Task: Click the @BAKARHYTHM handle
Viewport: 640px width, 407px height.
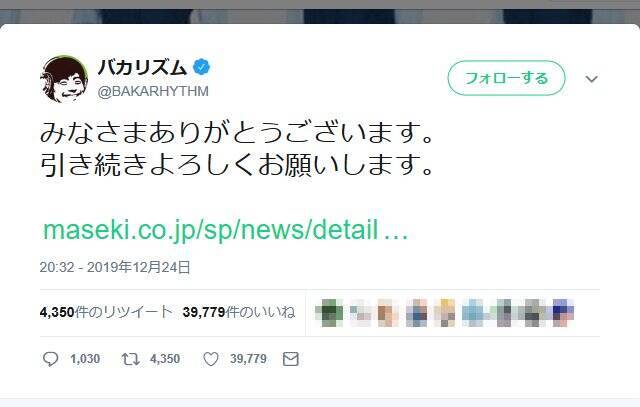Action: point(153,91)
